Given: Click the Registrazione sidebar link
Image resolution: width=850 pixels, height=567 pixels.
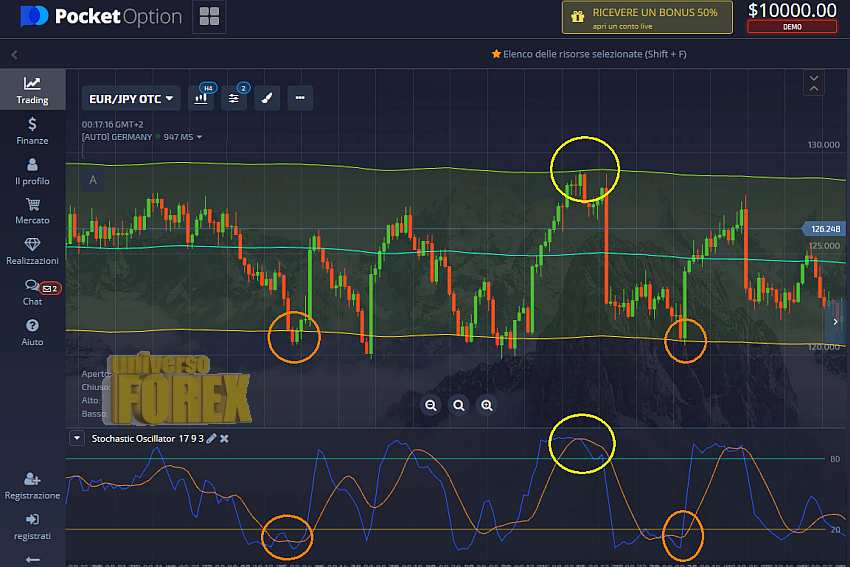Looking at the screenshot, I should [32, 486].
